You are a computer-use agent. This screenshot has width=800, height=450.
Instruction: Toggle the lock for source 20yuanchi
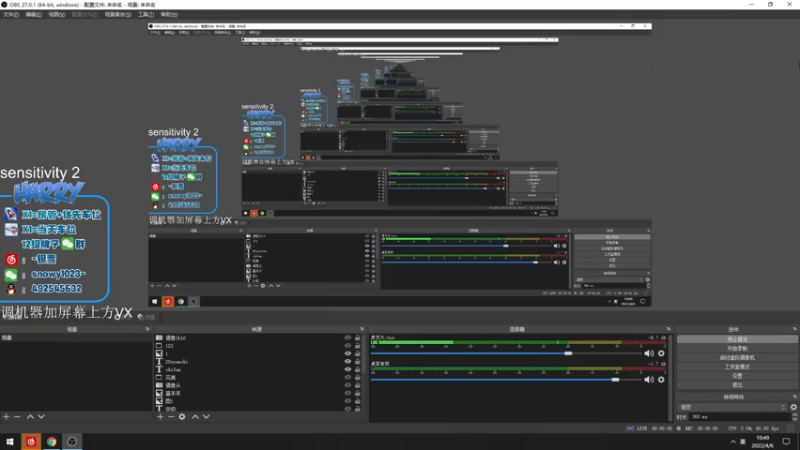click(358, 361)
